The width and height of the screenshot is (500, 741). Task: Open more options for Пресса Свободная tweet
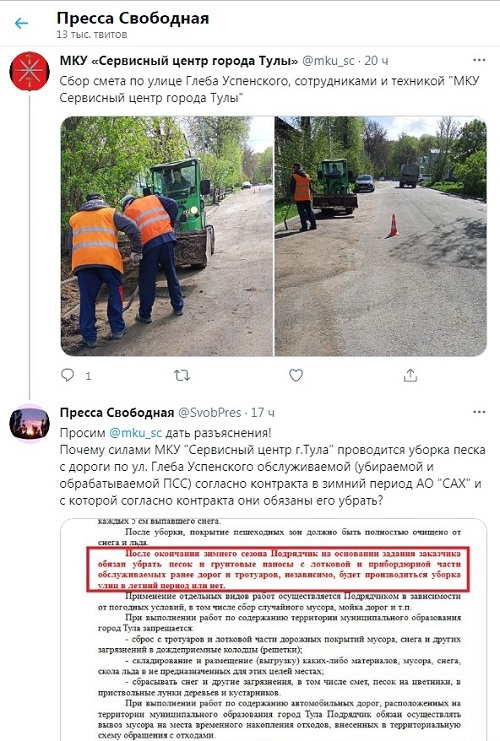pos(479,412)
